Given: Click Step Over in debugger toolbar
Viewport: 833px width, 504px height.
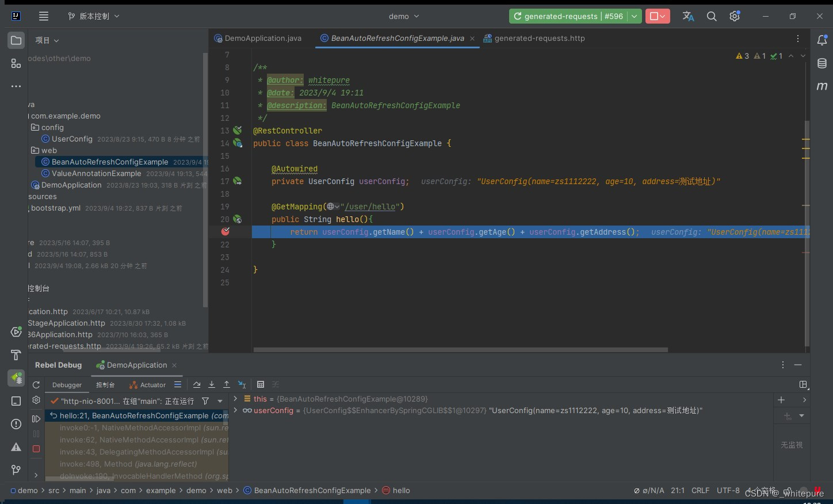Looking at the screenshot, I should [x=197, y=384].
